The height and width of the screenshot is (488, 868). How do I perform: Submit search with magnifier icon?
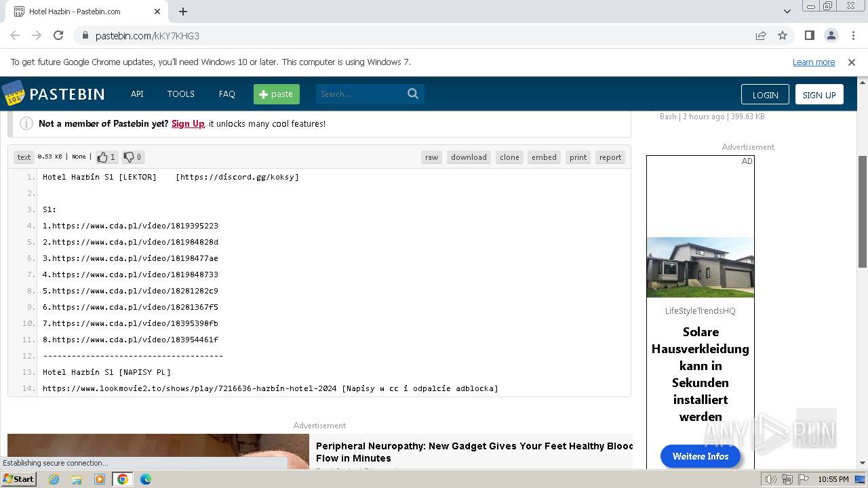pyautogui.click(x=413, y=94)
